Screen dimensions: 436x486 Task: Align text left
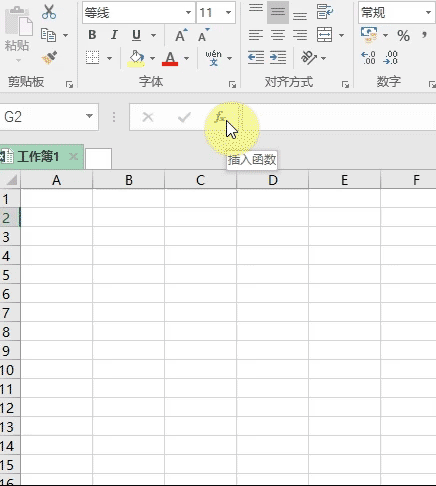[256, 35]
